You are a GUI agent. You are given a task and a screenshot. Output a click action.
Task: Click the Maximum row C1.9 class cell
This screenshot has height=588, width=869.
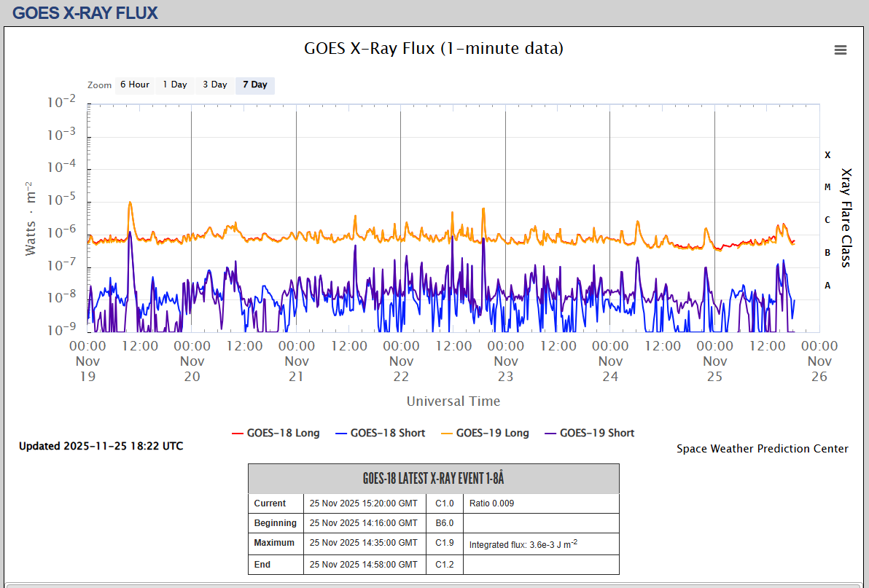tap(445, 543)
